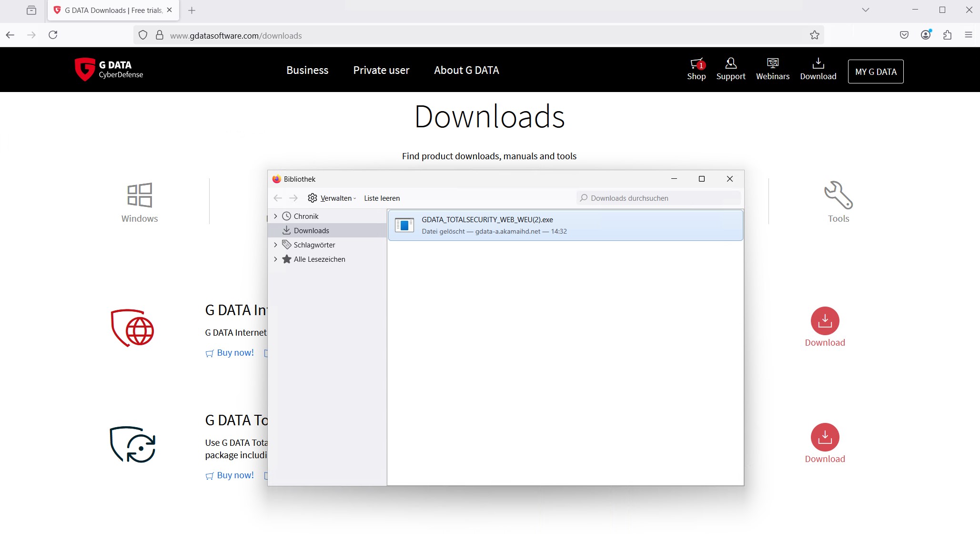Click the Total Security red Download button

point(825,443)
